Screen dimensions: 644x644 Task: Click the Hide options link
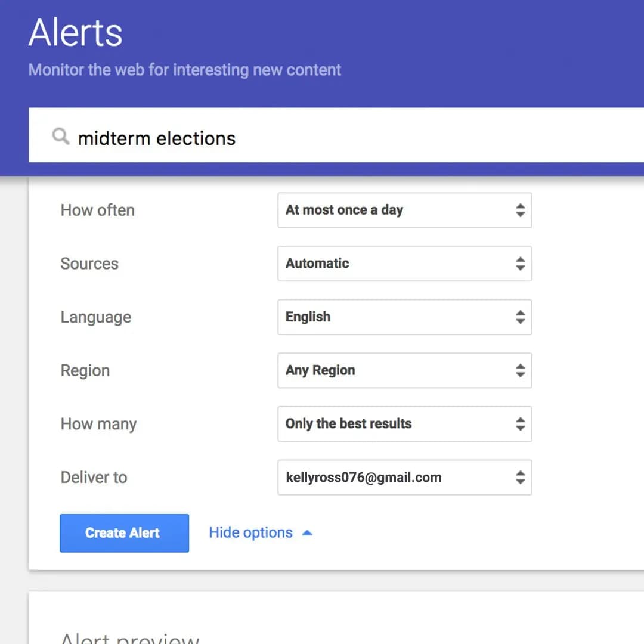(x=250, y=533)
